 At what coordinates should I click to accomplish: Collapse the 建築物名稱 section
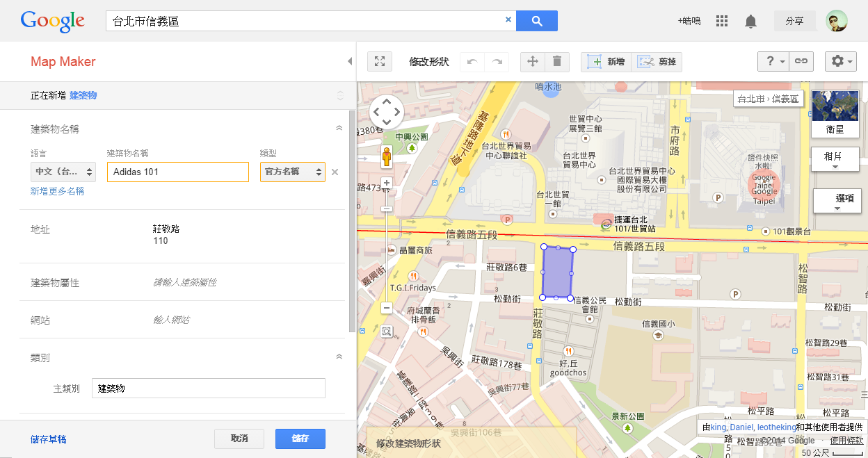tap(339, 129)
